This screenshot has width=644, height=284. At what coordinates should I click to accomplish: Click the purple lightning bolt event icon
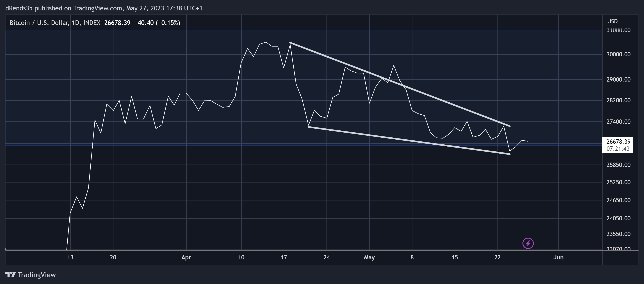tap(528, 243)
